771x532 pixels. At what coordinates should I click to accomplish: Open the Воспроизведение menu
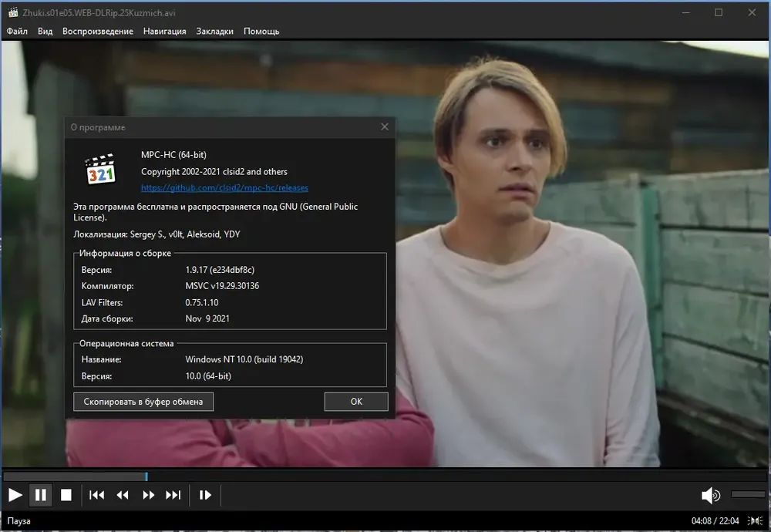[98, 31]
